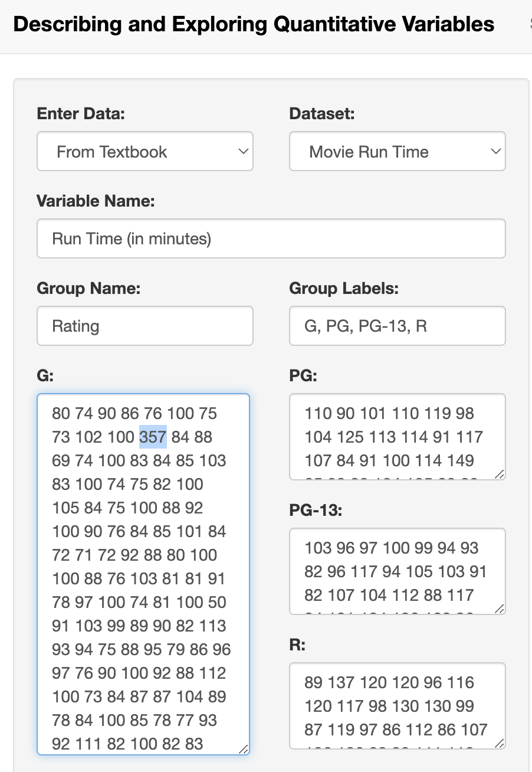The image size is (532, 772).
Task: Click the Dataset label text
Action: click(322, 114)
